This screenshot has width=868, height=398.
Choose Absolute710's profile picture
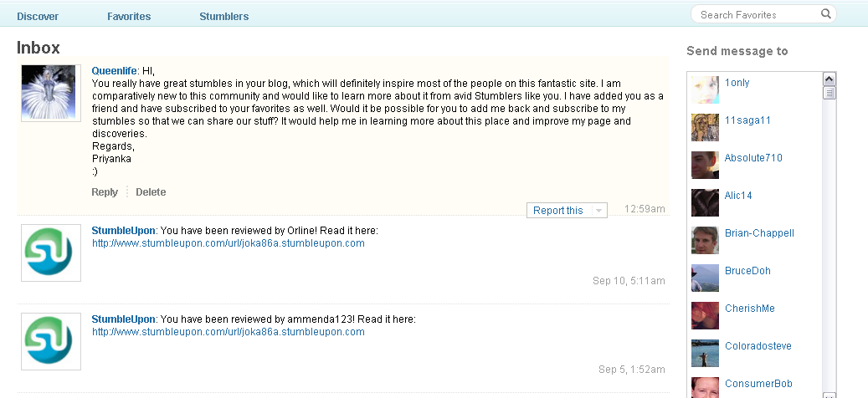[705, 165]
